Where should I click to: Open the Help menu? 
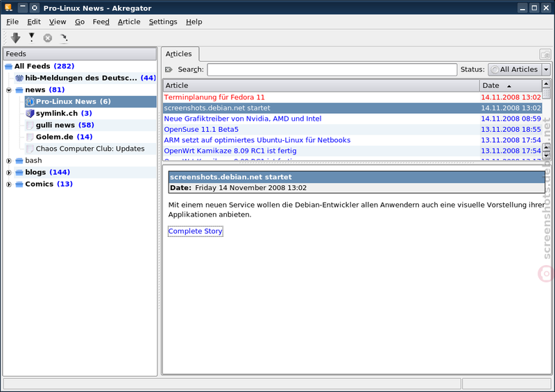[194, 22]
